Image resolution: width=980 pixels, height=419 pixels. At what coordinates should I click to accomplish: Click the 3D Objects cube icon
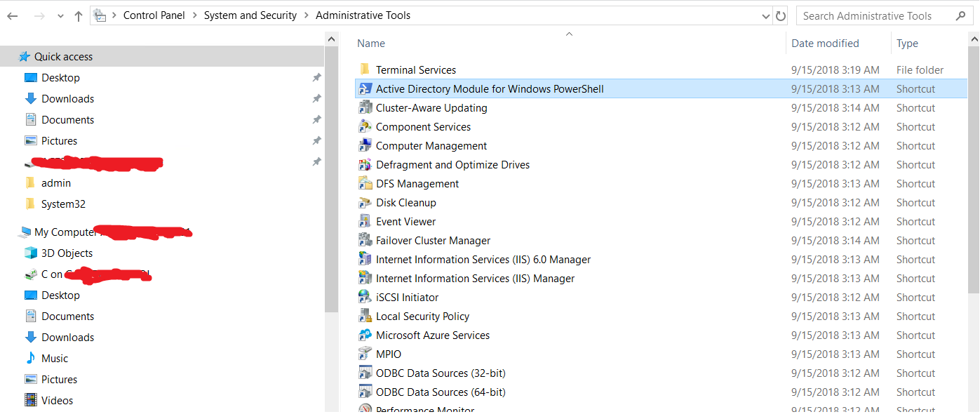30,253
